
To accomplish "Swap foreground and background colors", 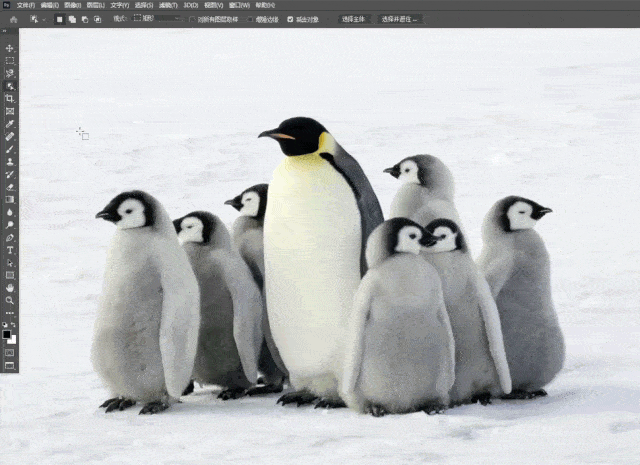I will click(x=13, y=325).
